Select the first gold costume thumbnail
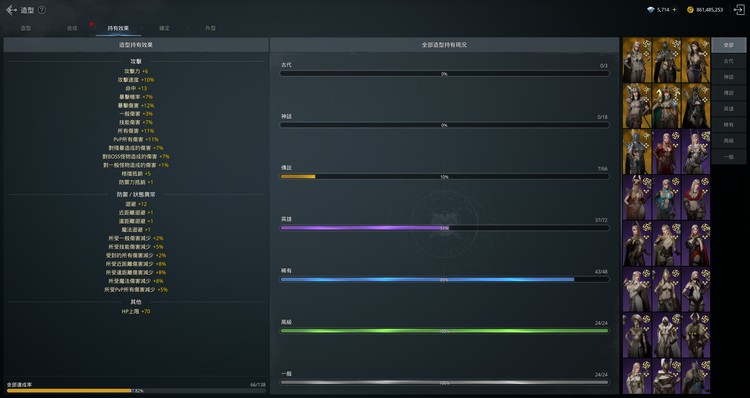The image size is (750, 398). tap(637, 60)
